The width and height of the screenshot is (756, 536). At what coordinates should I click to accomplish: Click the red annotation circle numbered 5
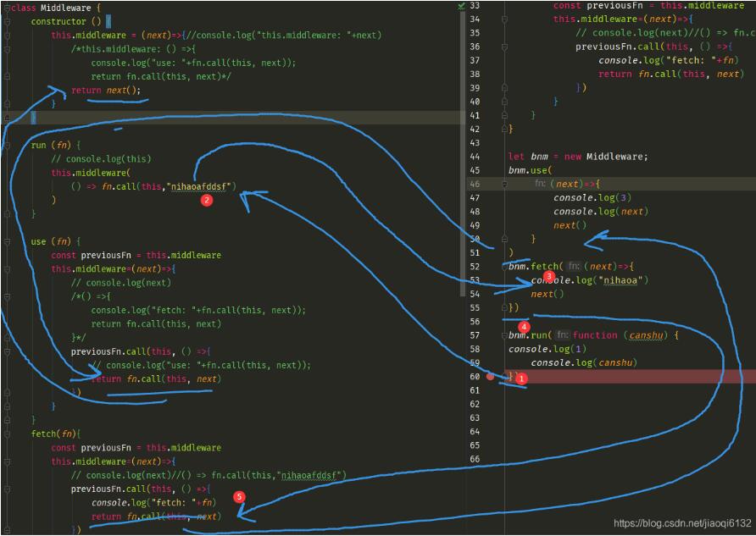239,497
